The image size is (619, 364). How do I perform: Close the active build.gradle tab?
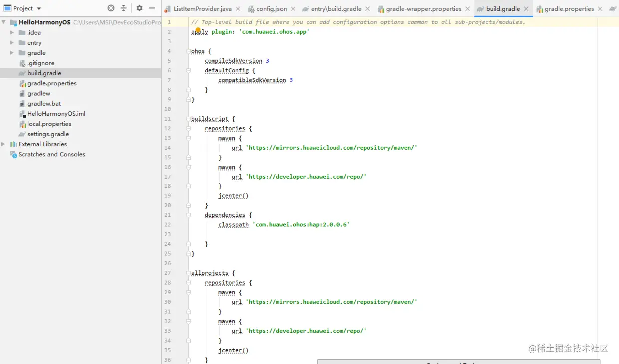pyautogui.click(x=526, y=9)
